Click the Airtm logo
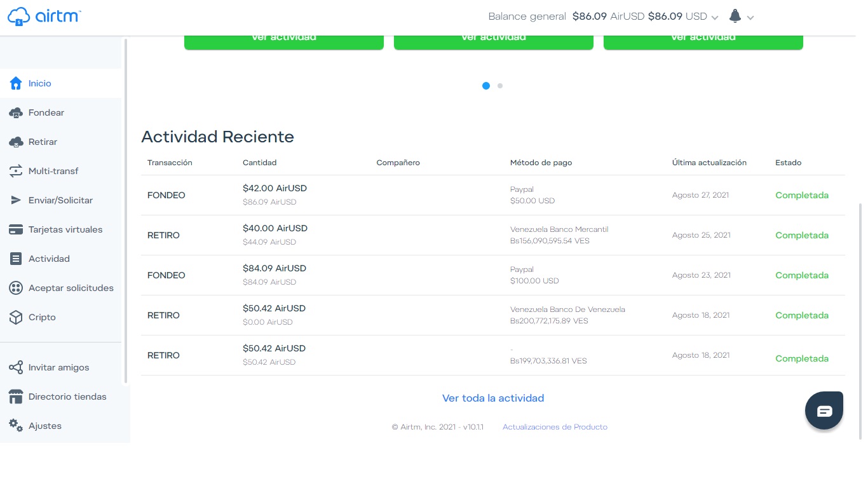The width and height of the screenshot is (868, 488). pyautogui.click(x=44, y=17)
